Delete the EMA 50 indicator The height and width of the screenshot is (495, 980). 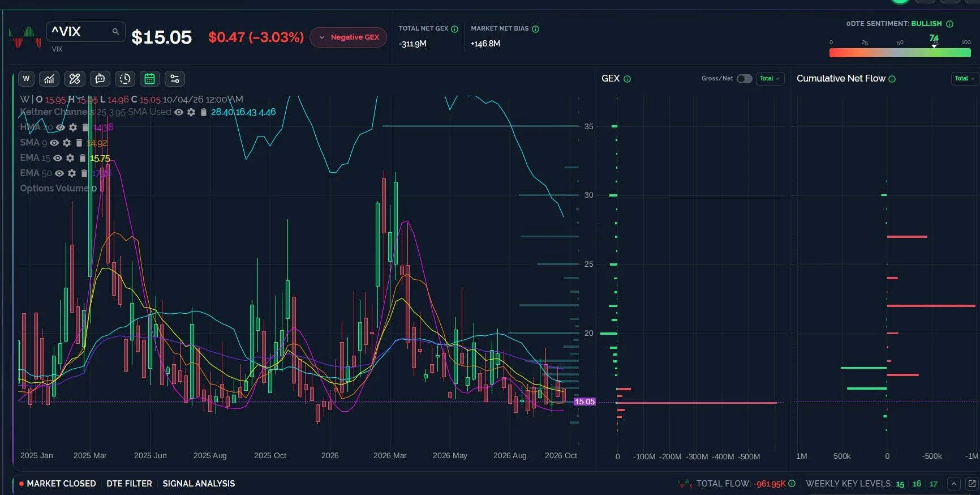[x=84, y=173]
